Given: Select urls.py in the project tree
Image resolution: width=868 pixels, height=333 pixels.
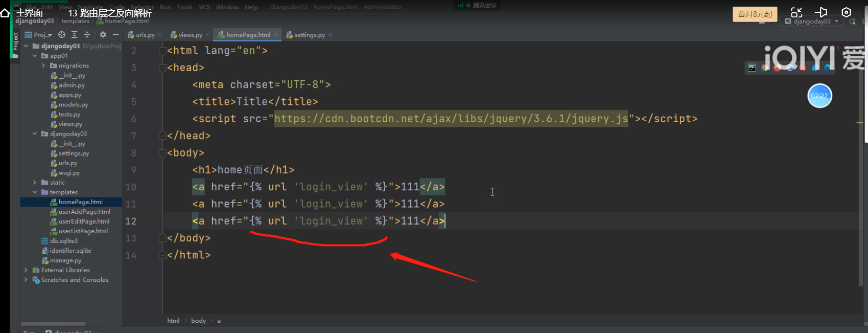Looking at the screenshot, I should [64, 163].
